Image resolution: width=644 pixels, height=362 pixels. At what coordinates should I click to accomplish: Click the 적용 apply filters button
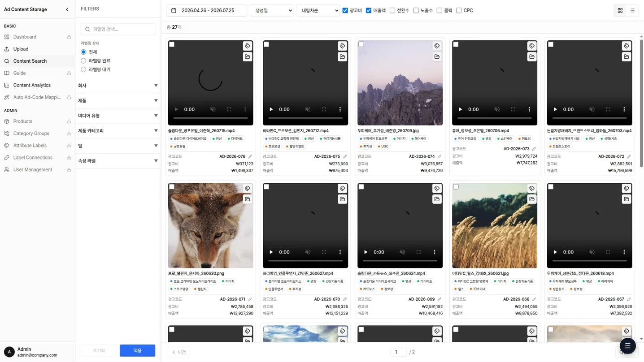point(137,350)
